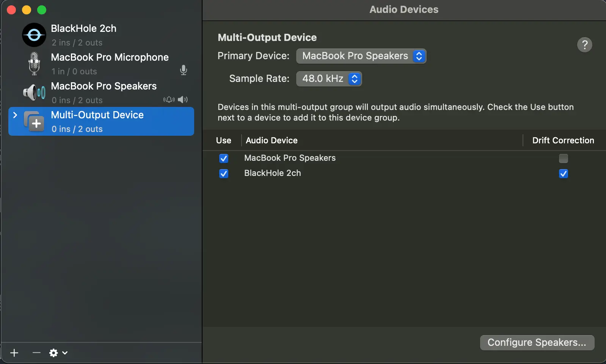Click the default input microphone indicator
Screen dimensions: 606x364
click(x=184, y=70)
